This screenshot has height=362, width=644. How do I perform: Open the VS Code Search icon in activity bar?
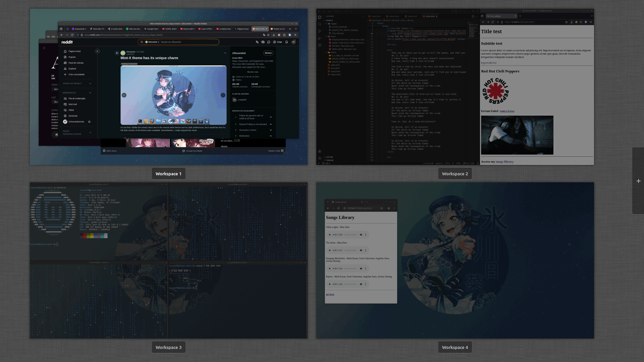[x=320, y=24]
